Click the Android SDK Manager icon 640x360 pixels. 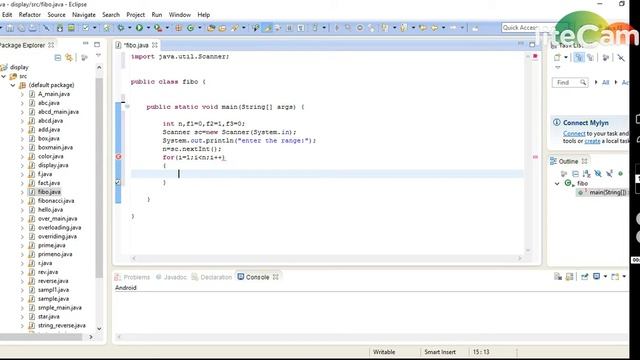tap(60, 28)
